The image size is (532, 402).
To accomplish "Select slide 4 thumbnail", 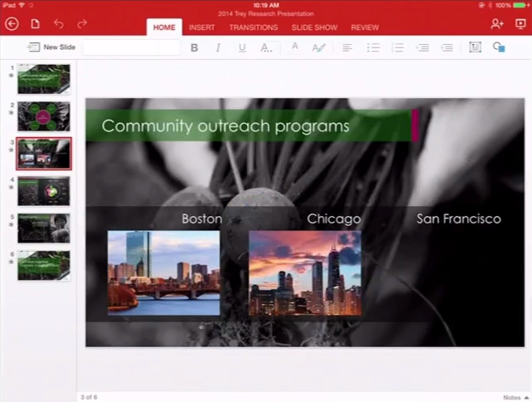I will 44,191.
